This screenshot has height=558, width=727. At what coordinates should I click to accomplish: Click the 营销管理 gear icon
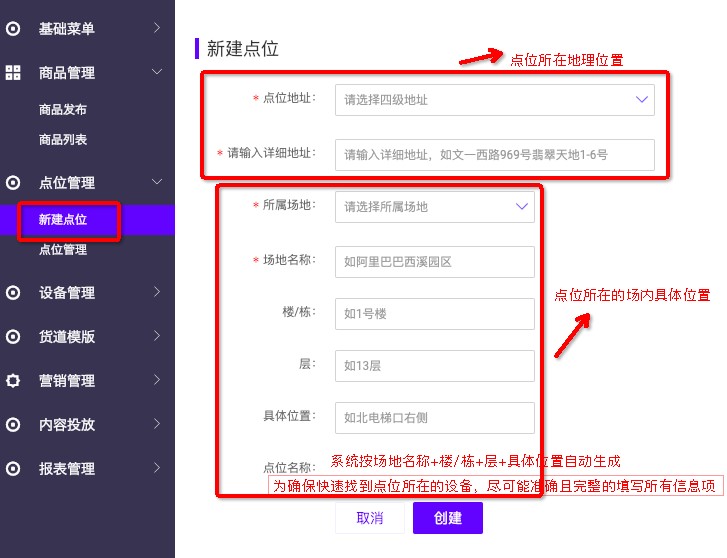pos(13,381)
